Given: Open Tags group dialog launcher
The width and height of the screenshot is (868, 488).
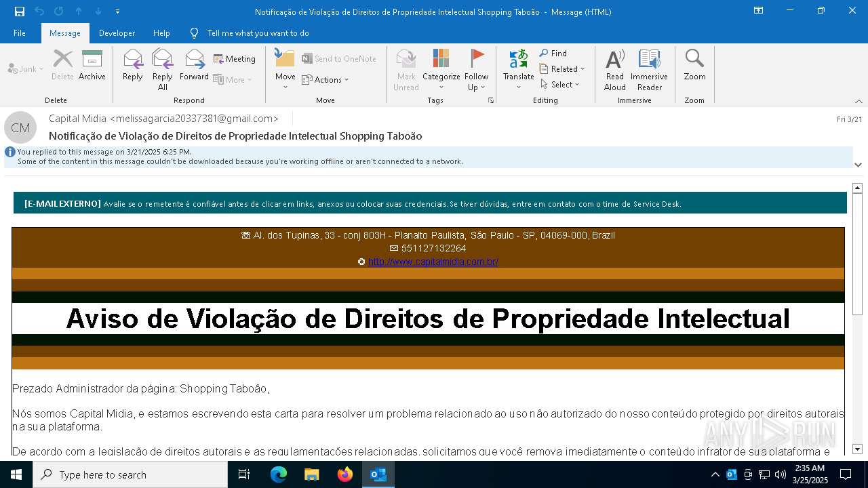Looking at the screenshot, I should point(490,100).
